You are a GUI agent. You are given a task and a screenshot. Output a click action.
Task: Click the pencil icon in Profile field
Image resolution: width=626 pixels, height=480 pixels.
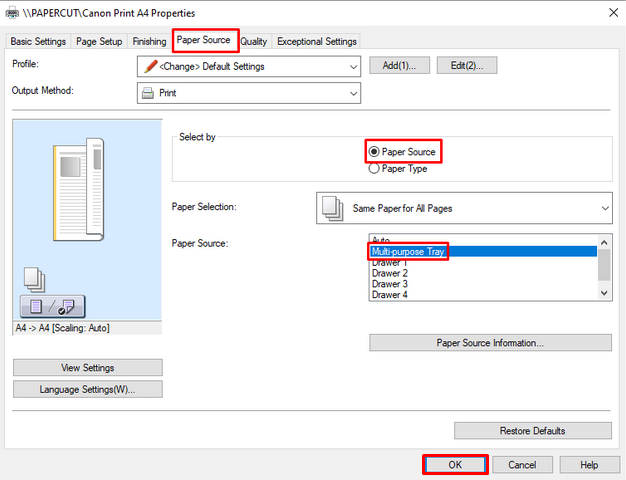pyautogui.click(x=151, y=66)
